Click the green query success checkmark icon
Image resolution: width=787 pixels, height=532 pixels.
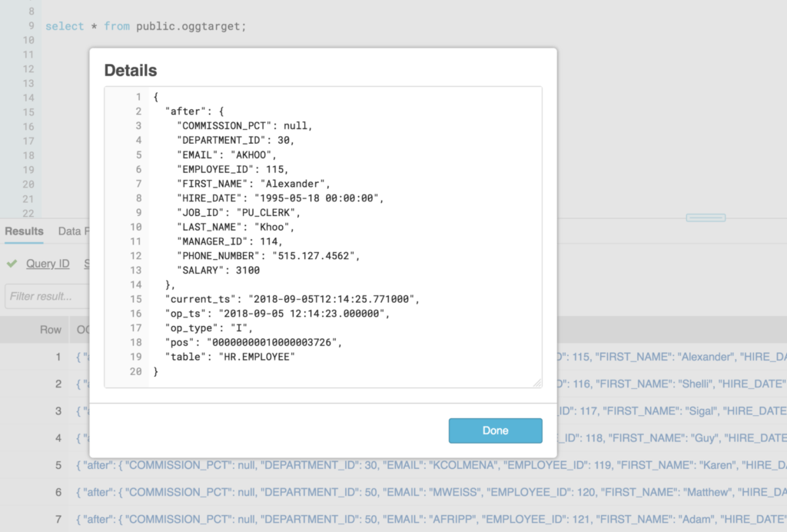(12, 264)
